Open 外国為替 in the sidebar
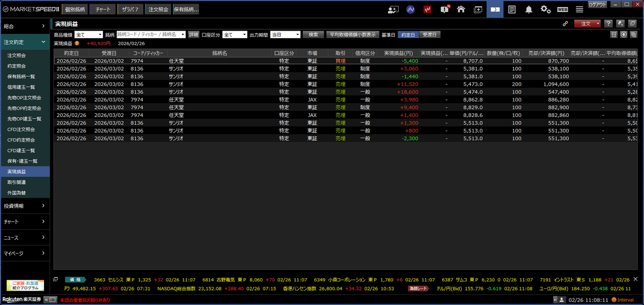This screenshot has width=644, height=305. (25, 193)
